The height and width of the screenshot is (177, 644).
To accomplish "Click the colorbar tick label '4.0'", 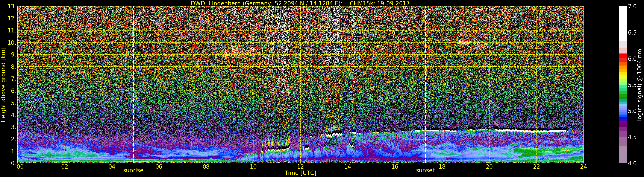I will [632, 163].
